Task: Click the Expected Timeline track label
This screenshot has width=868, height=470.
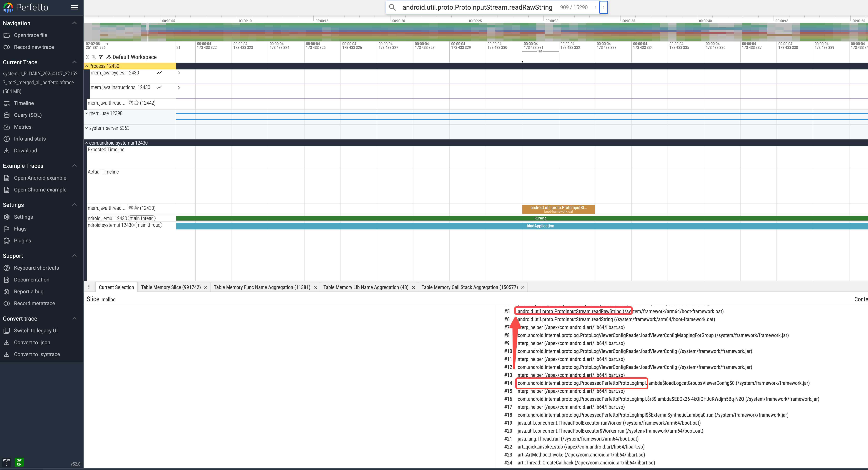Action: 106,150
